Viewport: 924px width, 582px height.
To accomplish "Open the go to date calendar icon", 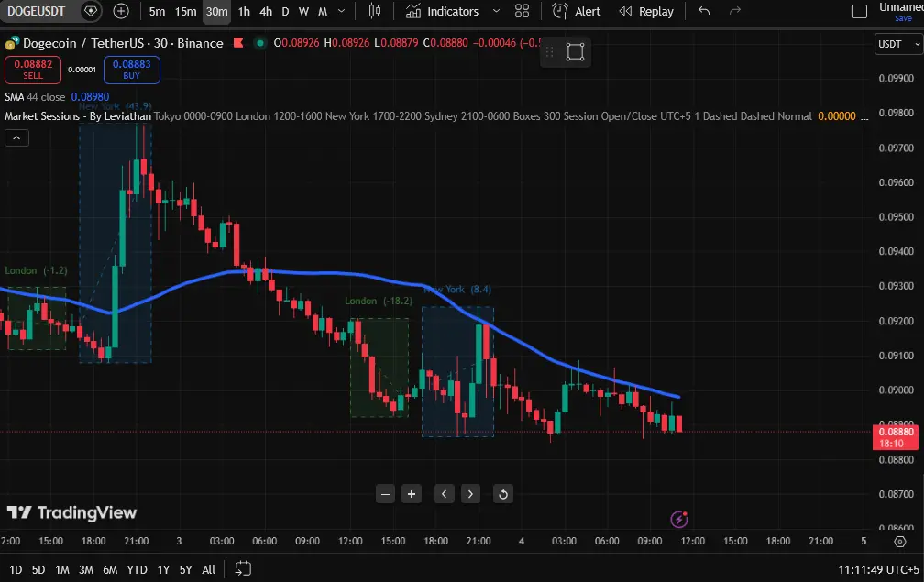I will point(243,568).
